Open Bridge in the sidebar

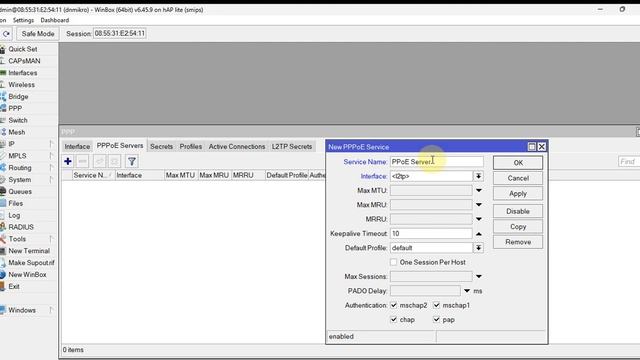click(18, 96)
